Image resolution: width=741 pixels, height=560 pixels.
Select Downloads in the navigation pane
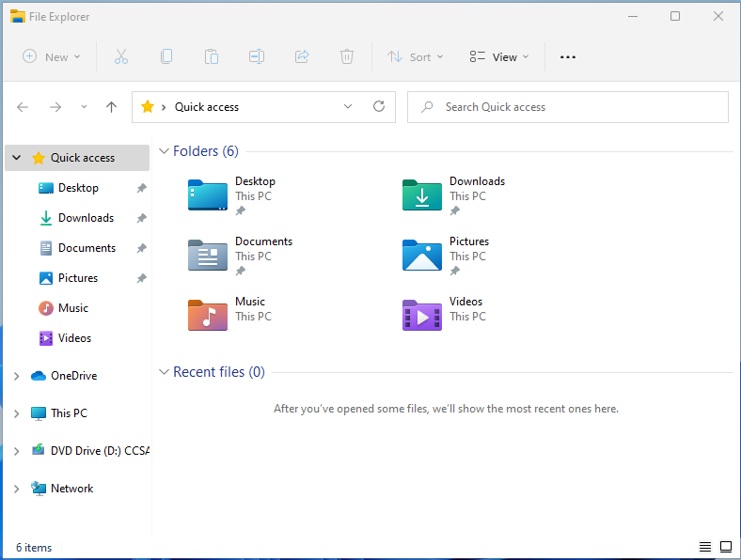click(86, 218)
